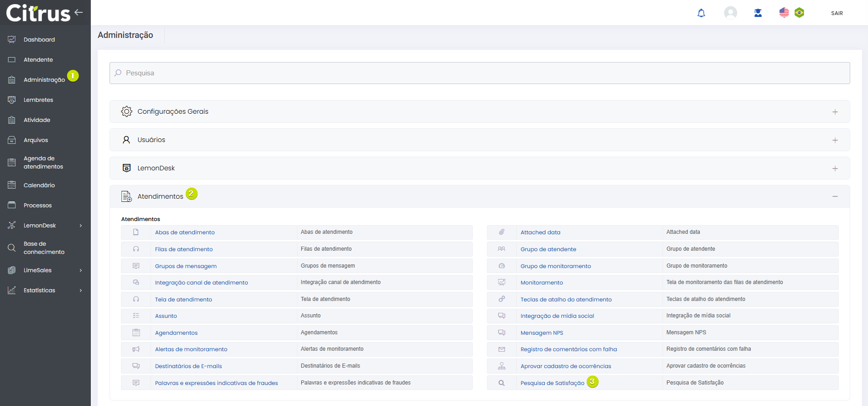Switch language to English with US flag
Screen dimensions: 868x406
(x=784, y=13)
